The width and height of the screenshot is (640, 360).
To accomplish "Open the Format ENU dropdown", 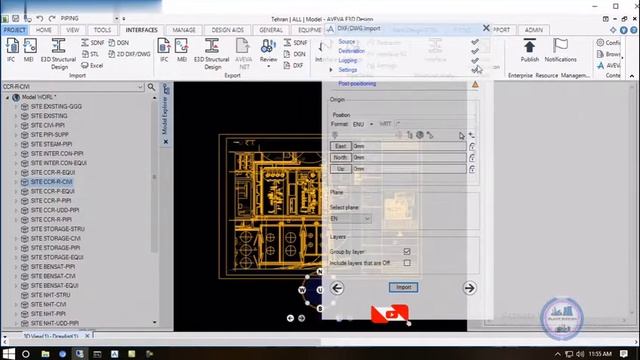I will [363, 124].
